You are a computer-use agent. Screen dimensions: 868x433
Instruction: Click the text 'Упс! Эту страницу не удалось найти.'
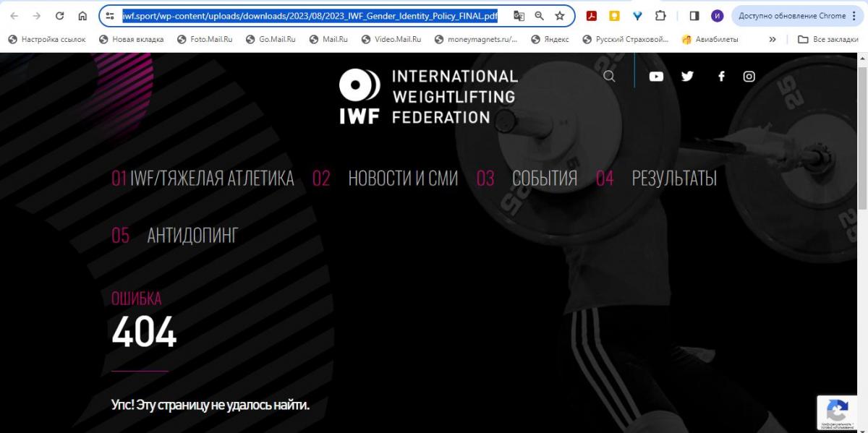[x=210, y=405]
